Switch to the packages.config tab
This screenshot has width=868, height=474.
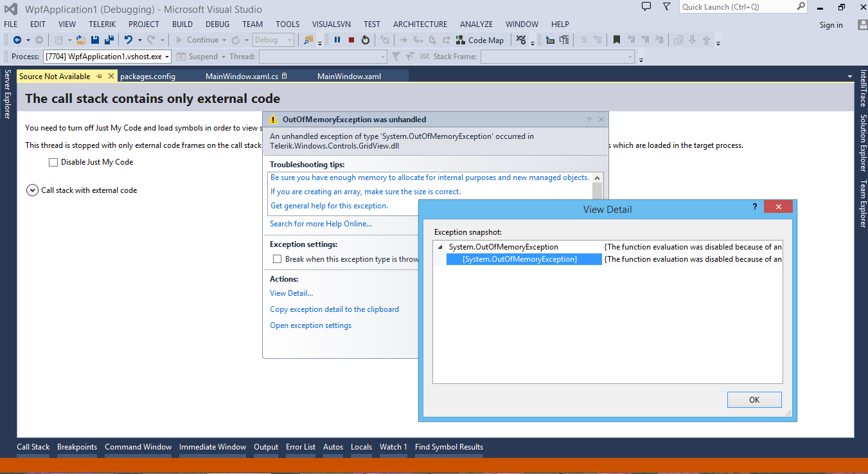coord(147,77)
